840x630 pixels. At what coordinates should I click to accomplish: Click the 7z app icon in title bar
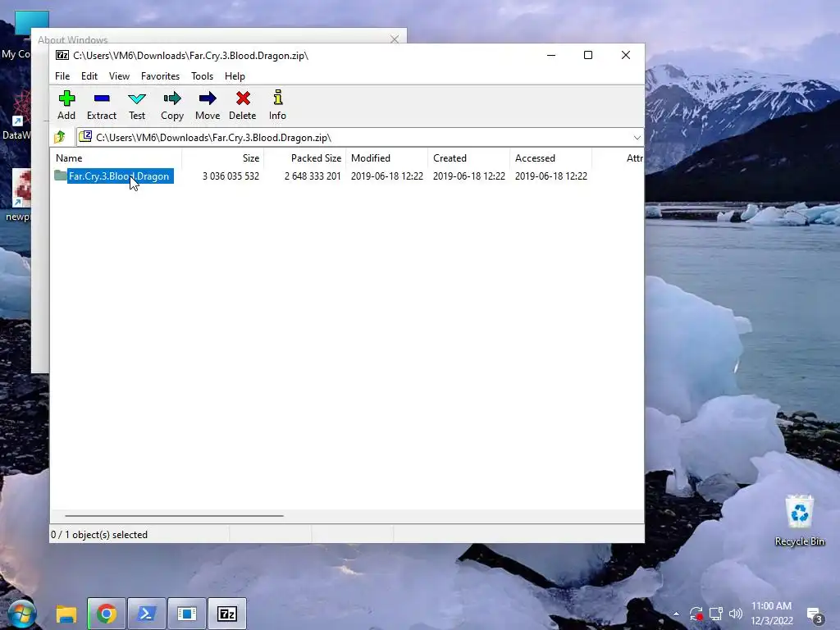tap(62, 55)
